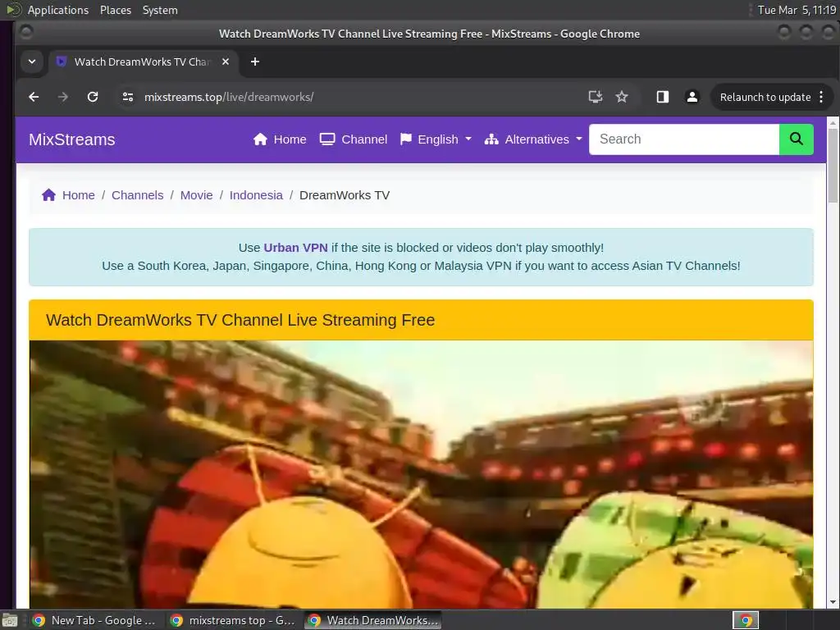
Task: Click the browser forward arrow
Action: [62, 97]
